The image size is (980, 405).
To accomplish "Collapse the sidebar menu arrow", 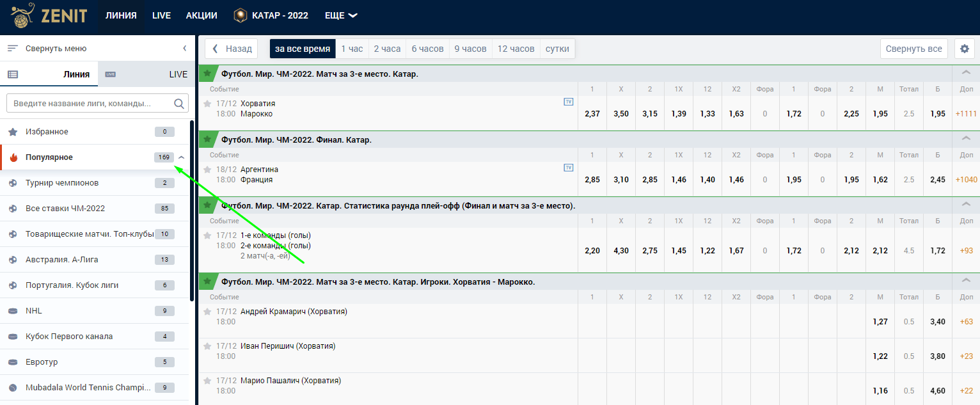I will point(184,49).
